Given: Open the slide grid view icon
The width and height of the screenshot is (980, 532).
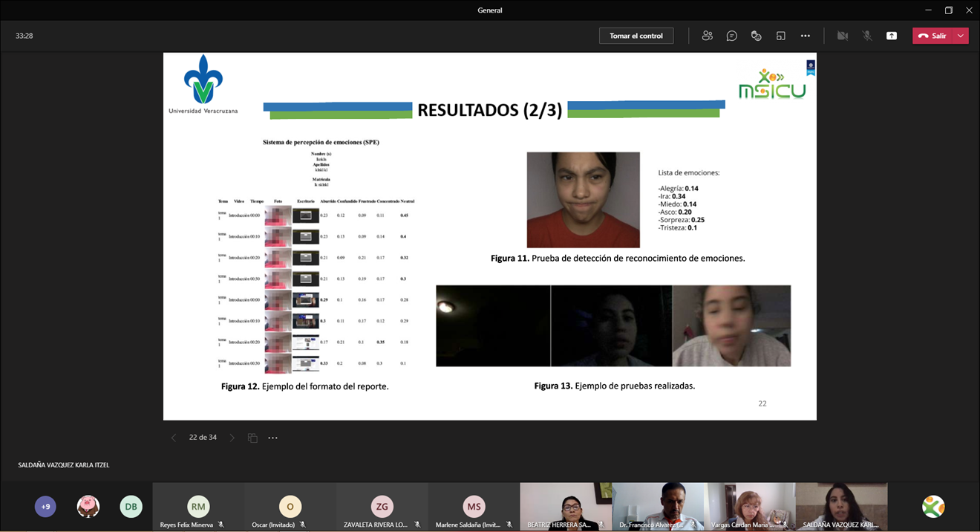Looking at the screenshot, I should (252, 438).
